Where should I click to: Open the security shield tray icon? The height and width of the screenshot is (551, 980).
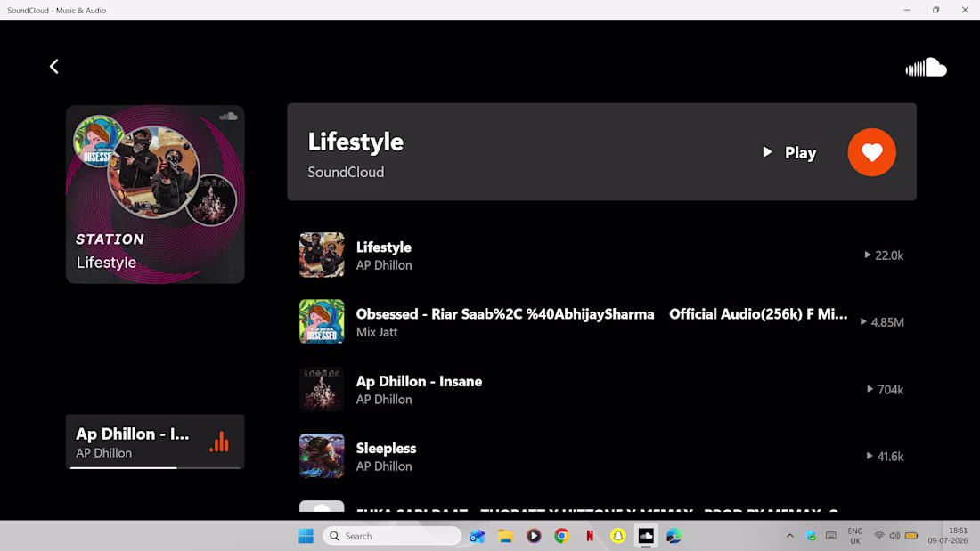pyautogui.click(x=811, y=536)
